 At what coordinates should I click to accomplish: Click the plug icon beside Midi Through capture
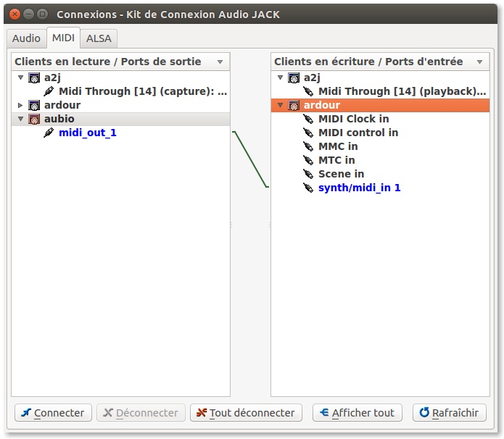click(49, 91)
